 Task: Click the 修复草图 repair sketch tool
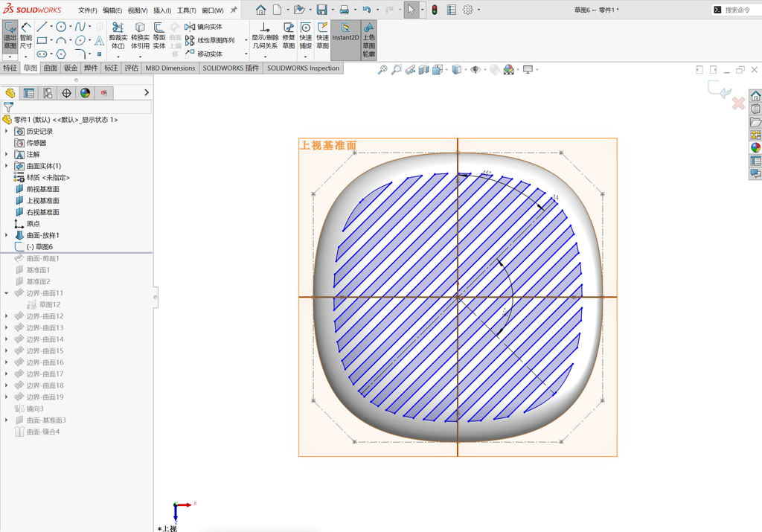[289, 36]
